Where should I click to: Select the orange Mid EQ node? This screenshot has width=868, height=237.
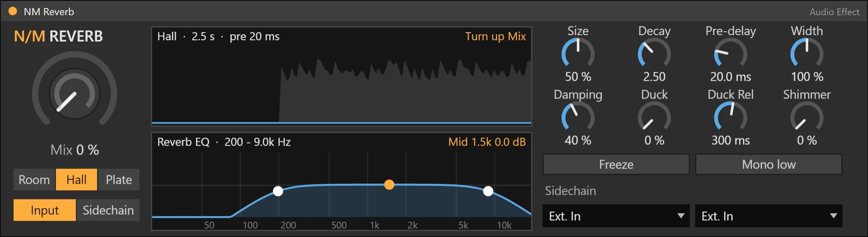389,185
